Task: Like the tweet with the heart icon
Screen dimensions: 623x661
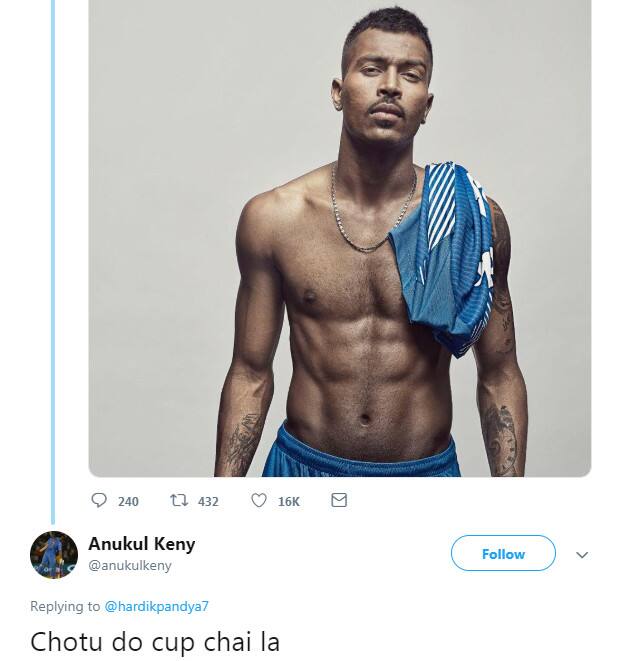Action: pos(258,500)
